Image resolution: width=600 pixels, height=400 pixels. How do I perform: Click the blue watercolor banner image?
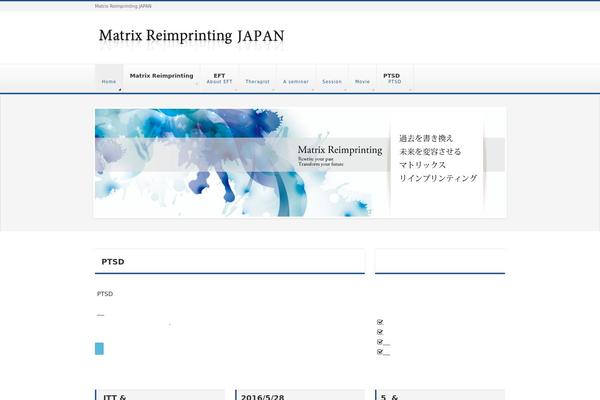(x=300, y=163)
